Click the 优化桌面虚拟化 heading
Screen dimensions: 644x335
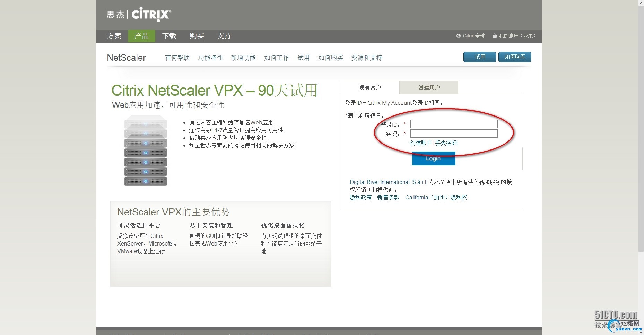(283, 225)
